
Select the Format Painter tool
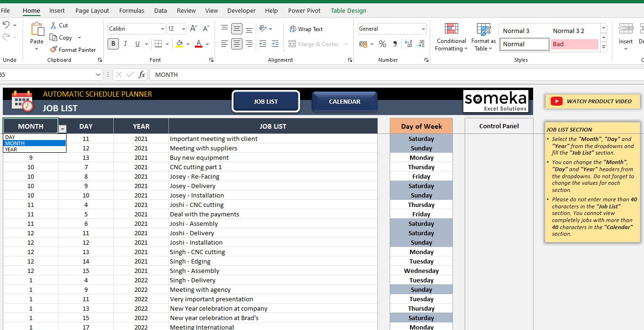pos(73,49)
